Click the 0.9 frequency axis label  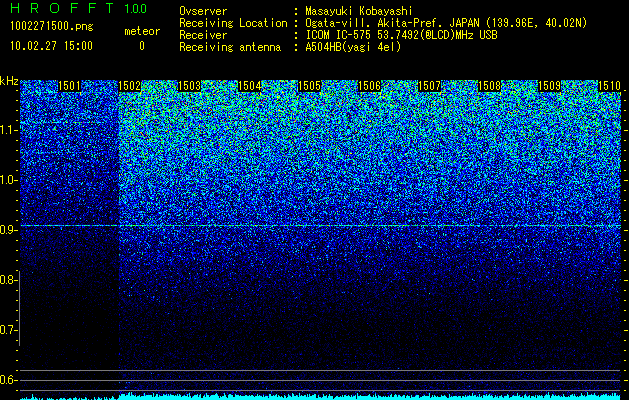click(x=7, y=230)
